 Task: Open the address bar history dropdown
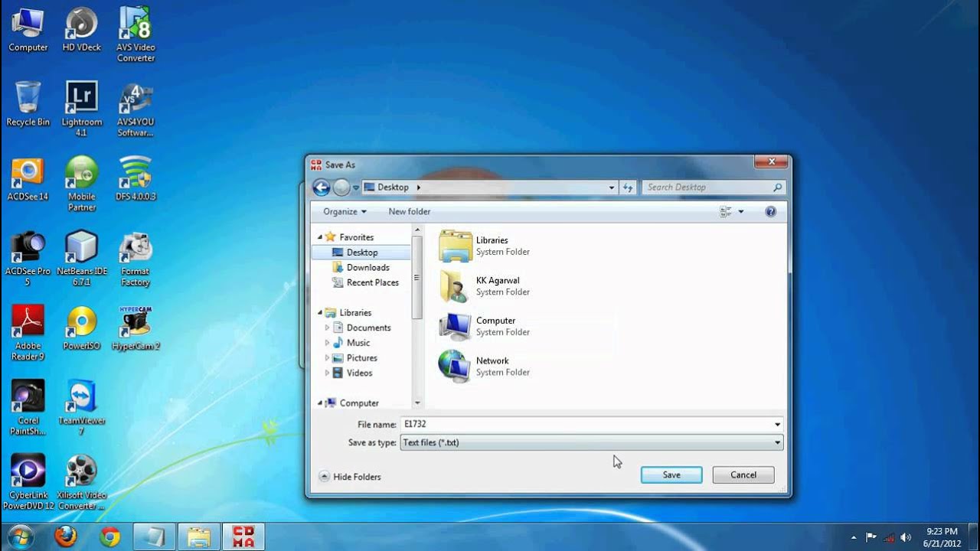(x=611, y=187)
